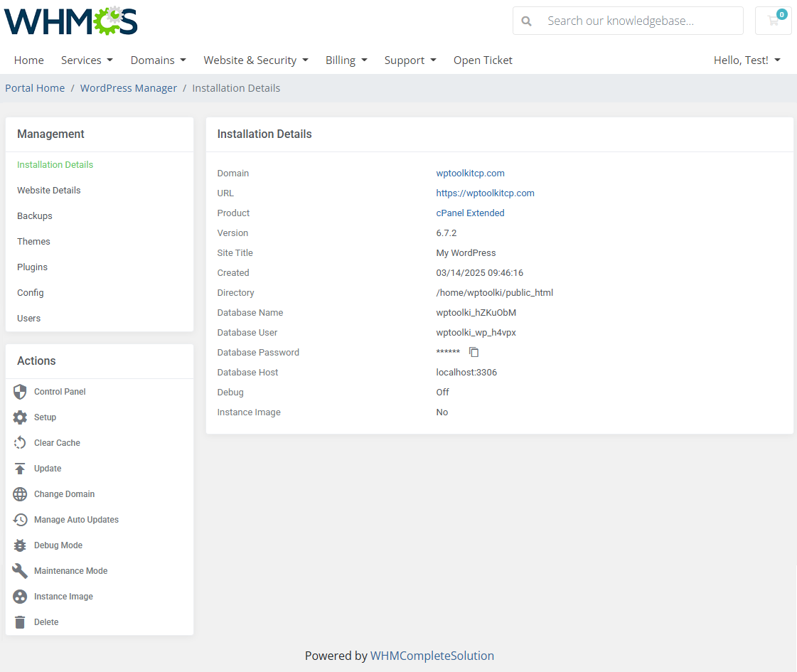
Task: Open the wptoolkitcp.com domain link
Action: point(470,174)
